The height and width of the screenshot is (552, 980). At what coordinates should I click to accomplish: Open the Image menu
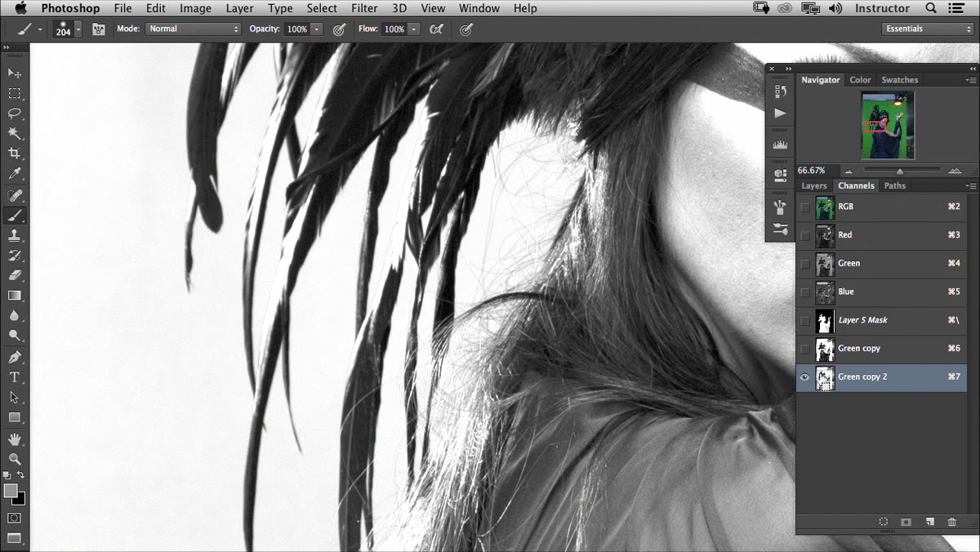tap(195, 8)
